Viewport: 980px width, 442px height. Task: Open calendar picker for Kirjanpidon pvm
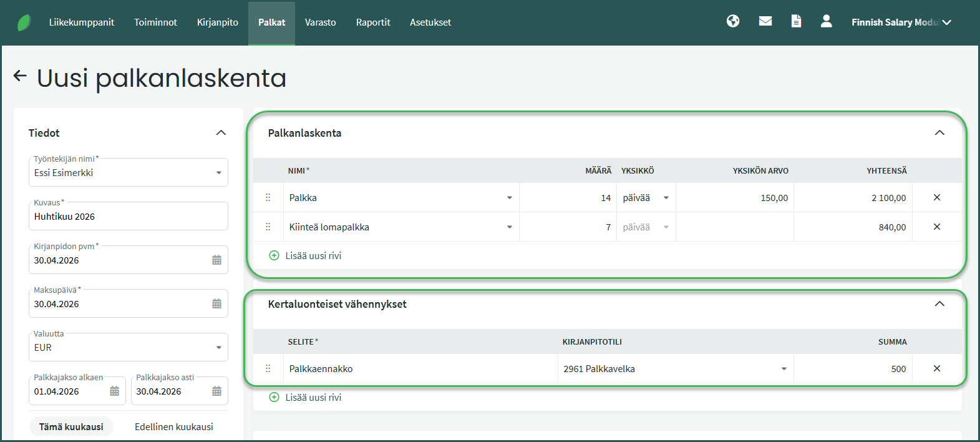click(x=216, y=260)
